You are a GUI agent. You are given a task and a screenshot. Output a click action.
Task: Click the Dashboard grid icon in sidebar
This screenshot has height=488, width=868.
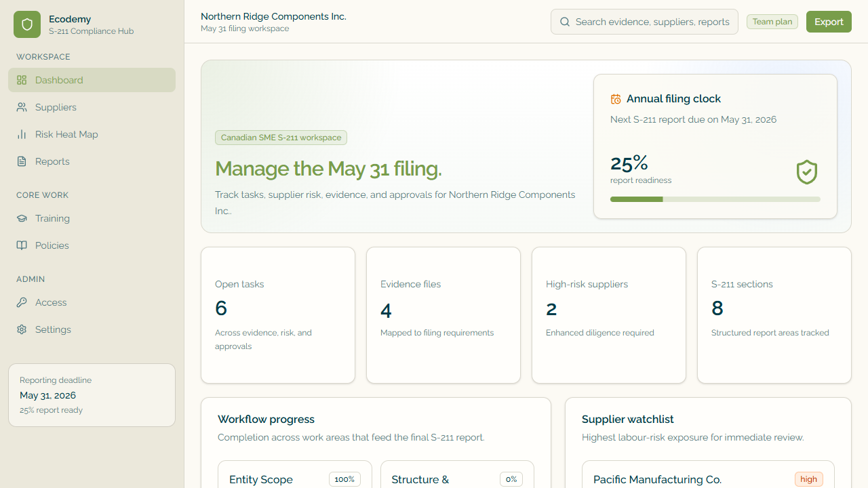pyautogui.click(x=22, y=80)
